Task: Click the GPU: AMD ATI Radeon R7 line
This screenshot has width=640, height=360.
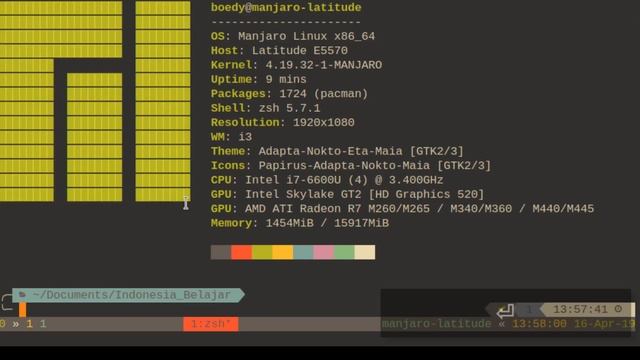Action: tap(402, 209)
